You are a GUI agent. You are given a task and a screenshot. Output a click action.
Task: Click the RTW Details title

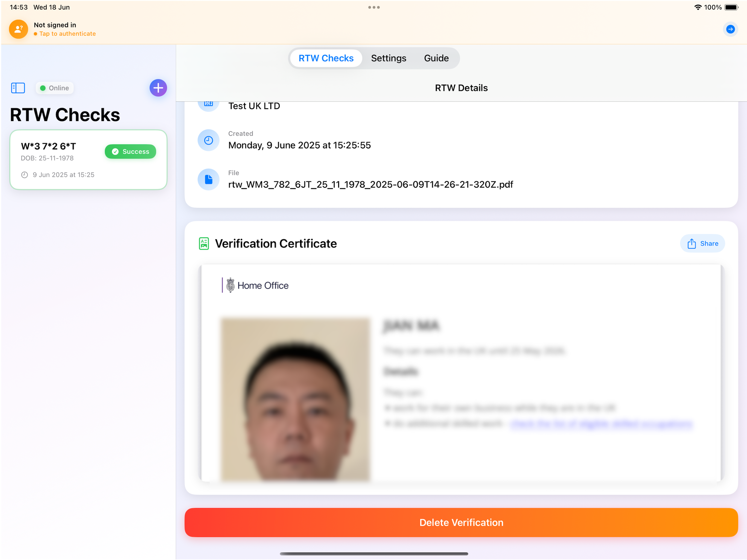(x=461, y=88)
